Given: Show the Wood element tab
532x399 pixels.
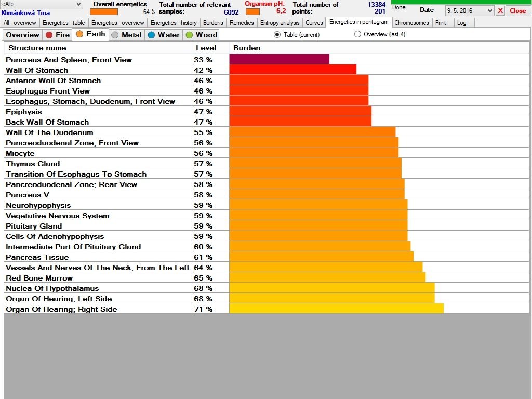Looking at the screenshot, I should tap(201, 35).
